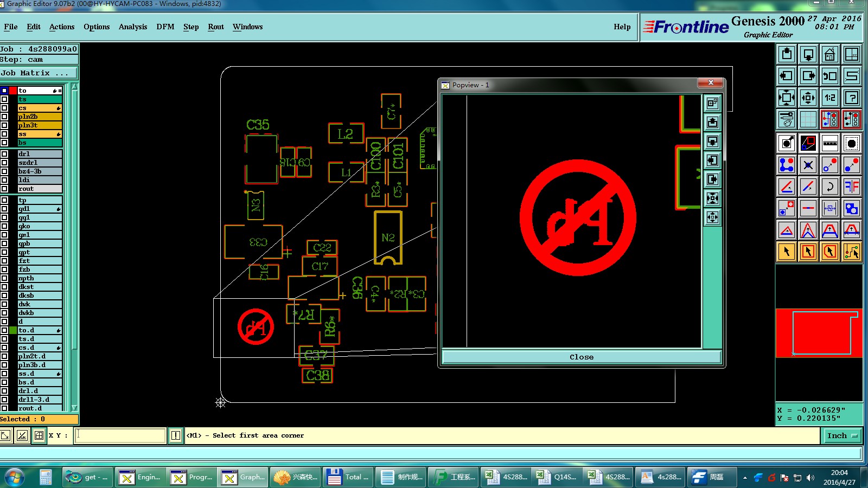Viewport: 868px width, 488px height.
Task: Toggle checkbox for layer npth
Action: click(x=4, y=278)
